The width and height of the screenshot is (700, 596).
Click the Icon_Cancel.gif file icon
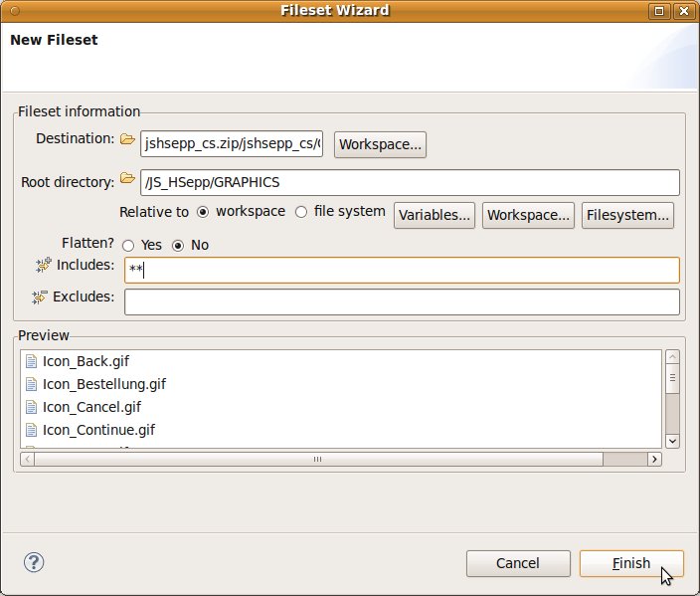tap(31, 407)
